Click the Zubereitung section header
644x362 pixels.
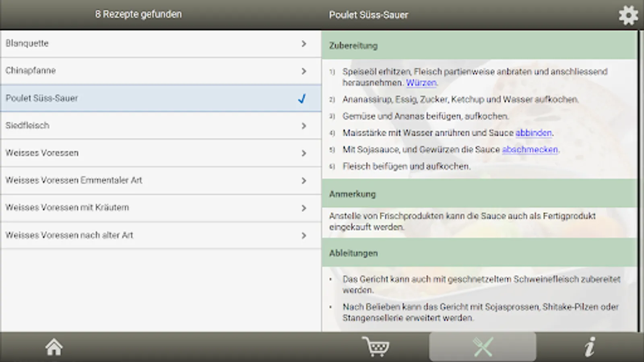[x=353, y=46]
